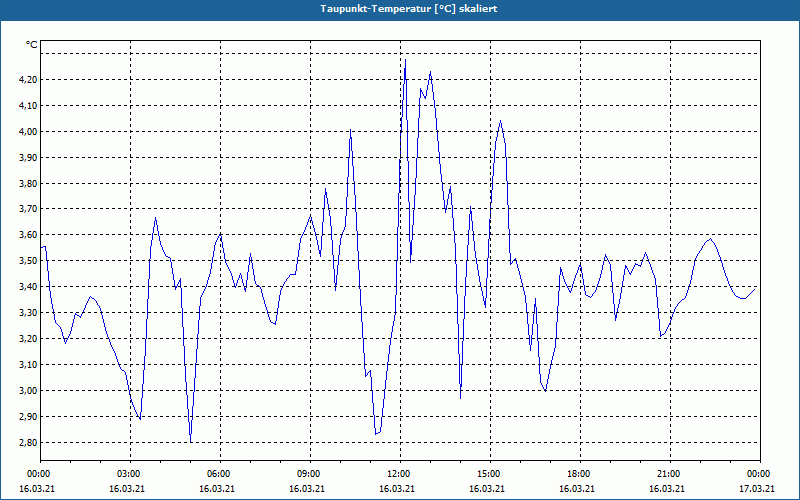Click the "3,40" axis tick label
The width and height of the screenshot is (800, 500).
(x=28, y=287)
